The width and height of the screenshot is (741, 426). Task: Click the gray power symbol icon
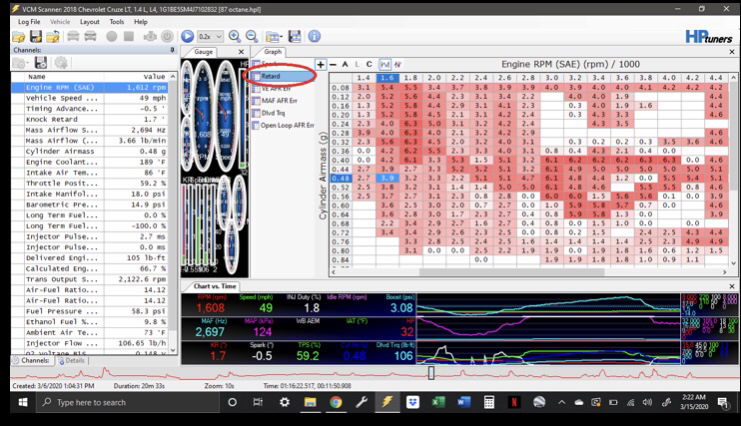167,36
